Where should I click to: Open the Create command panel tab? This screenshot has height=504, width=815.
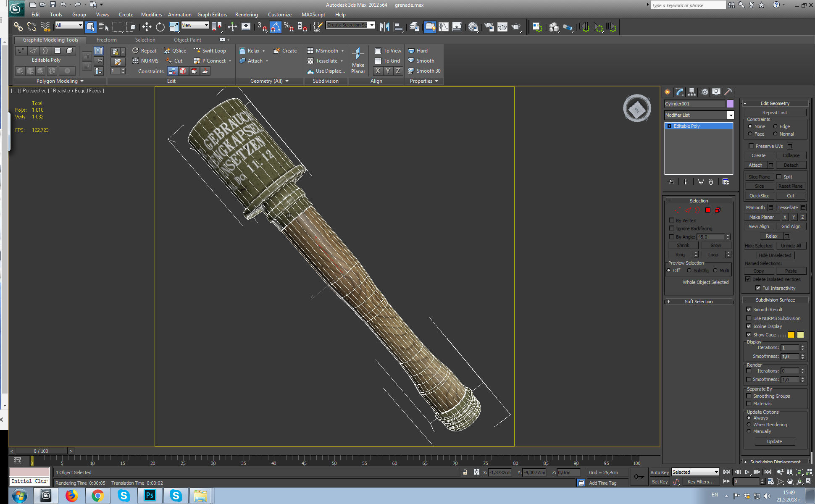(668, 92)
